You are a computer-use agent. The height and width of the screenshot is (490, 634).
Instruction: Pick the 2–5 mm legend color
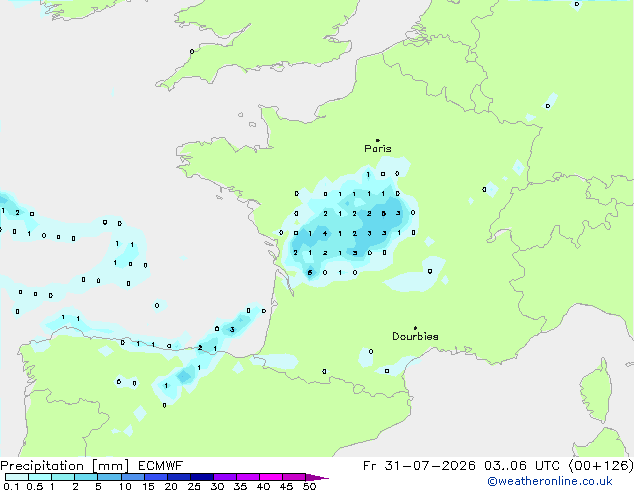(86, 477)
